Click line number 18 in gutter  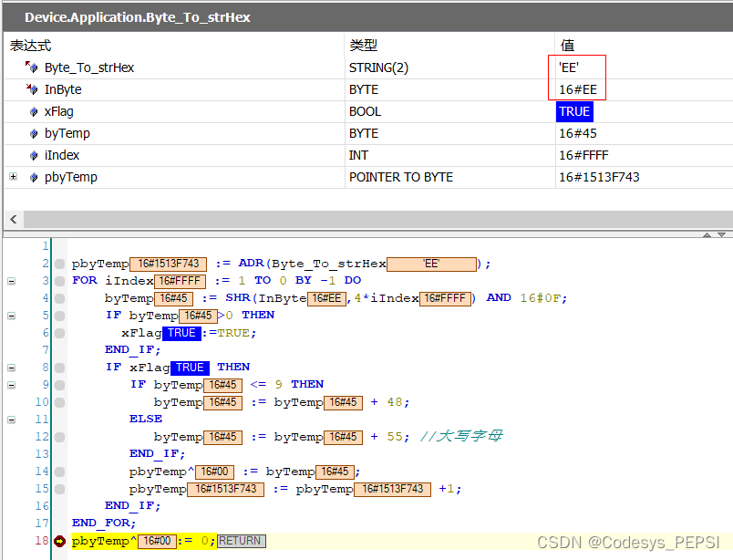pos(42,541)
